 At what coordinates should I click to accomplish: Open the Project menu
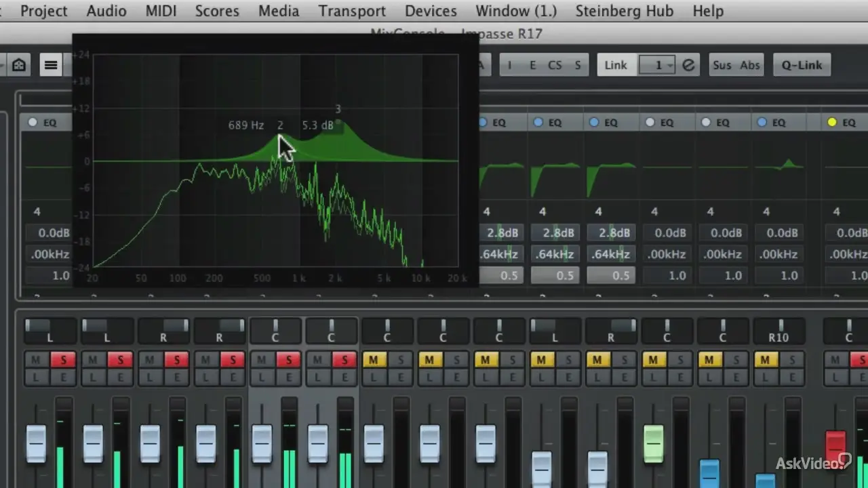[x=44, y=11]
